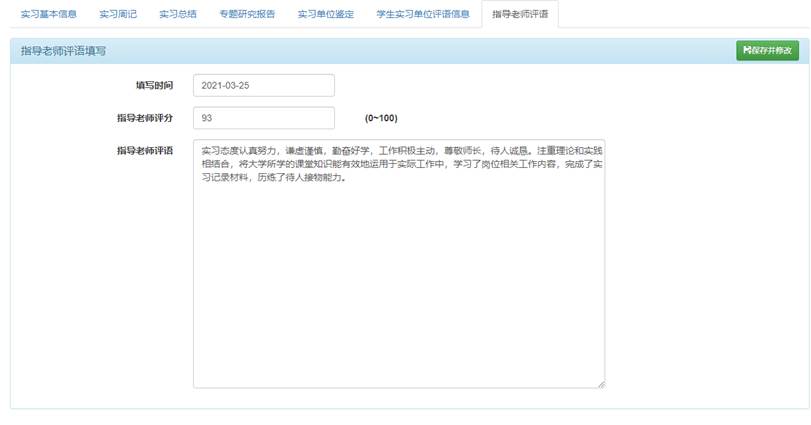Viewport: 811px width, 425px height.
Task: Open the 实习基本信息 tab
Action: click(x=48, y=15)
